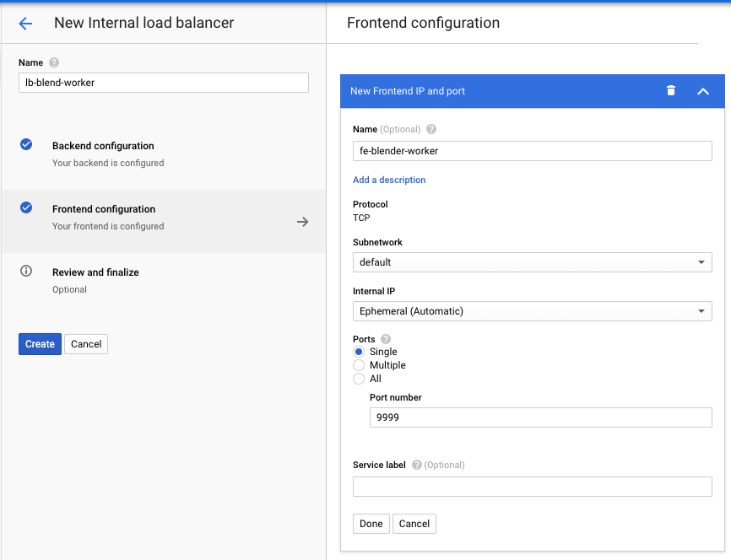This screenshot has height=560, width=731.
Task: Collapse the New Frontend IP panel chevron
Action: click(x=703, y=91)
